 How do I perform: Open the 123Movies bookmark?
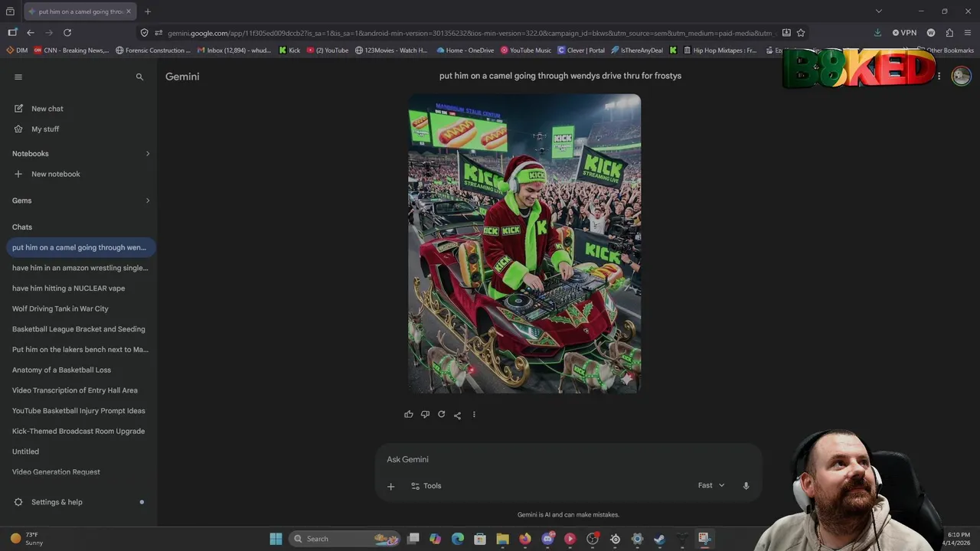[391, 51]
